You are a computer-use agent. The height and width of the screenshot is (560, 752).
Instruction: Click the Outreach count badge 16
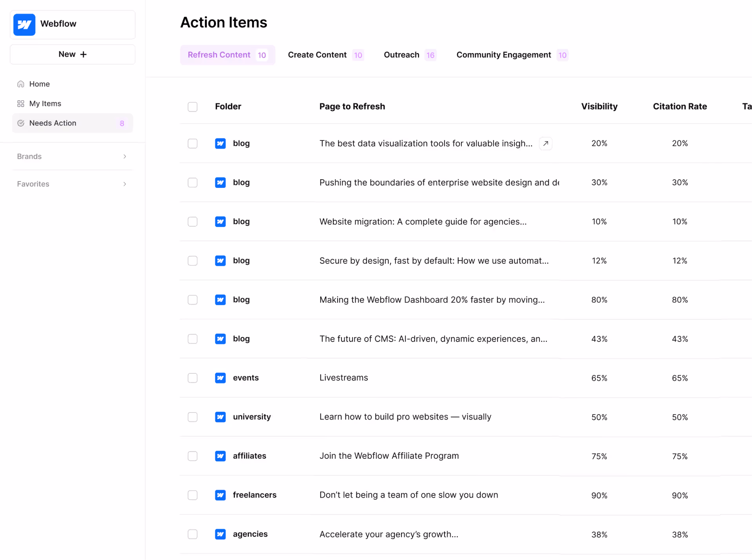point(430,55)
